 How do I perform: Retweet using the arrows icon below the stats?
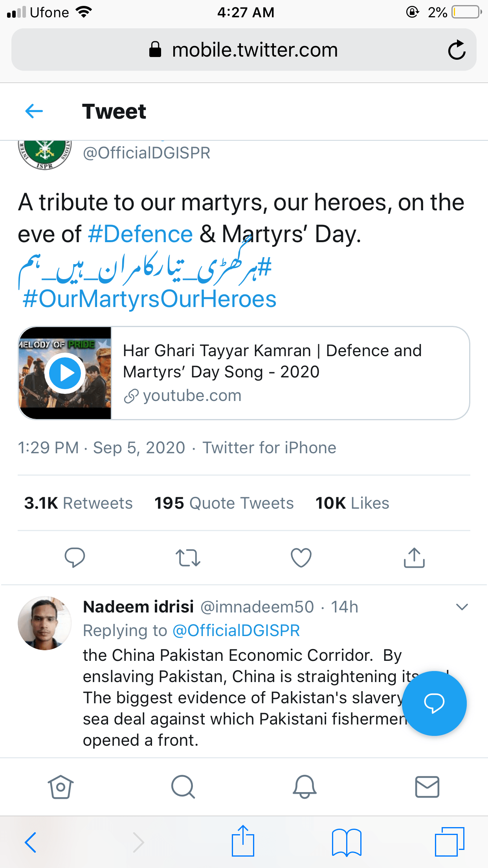[x=188, y=558]
